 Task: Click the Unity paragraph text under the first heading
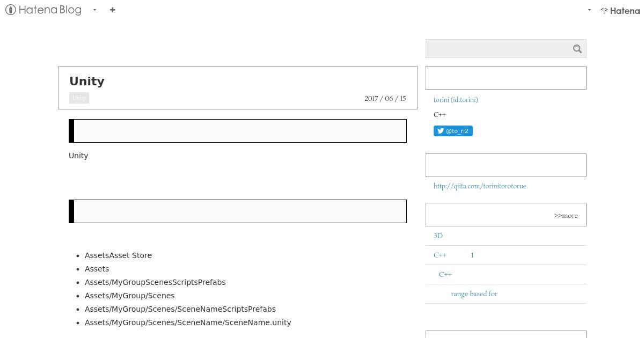[x=78, y=156]
